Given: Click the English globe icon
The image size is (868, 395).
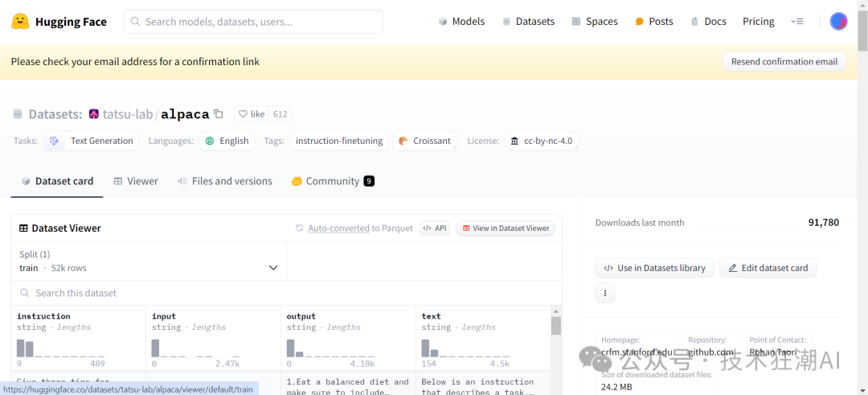Looking at the screenshot, I should [x=209, y=141].
